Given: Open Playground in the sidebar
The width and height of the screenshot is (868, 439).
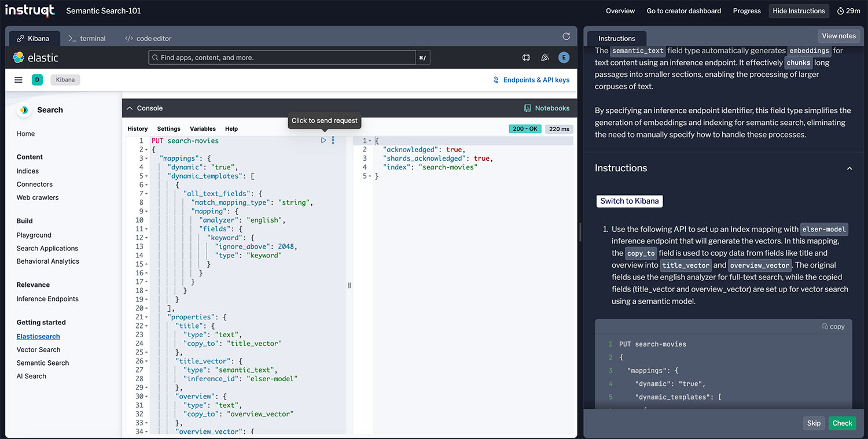Looking at the screenshot, I should point(34,235).
